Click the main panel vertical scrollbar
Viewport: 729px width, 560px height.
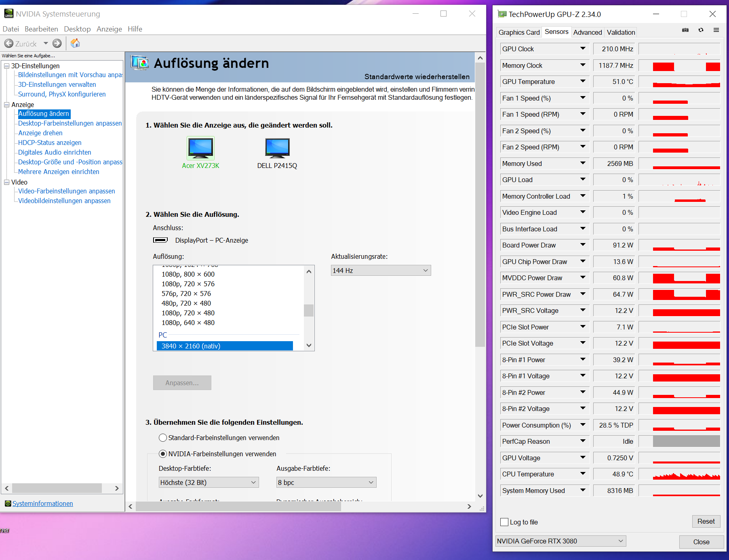click(480, 205)
